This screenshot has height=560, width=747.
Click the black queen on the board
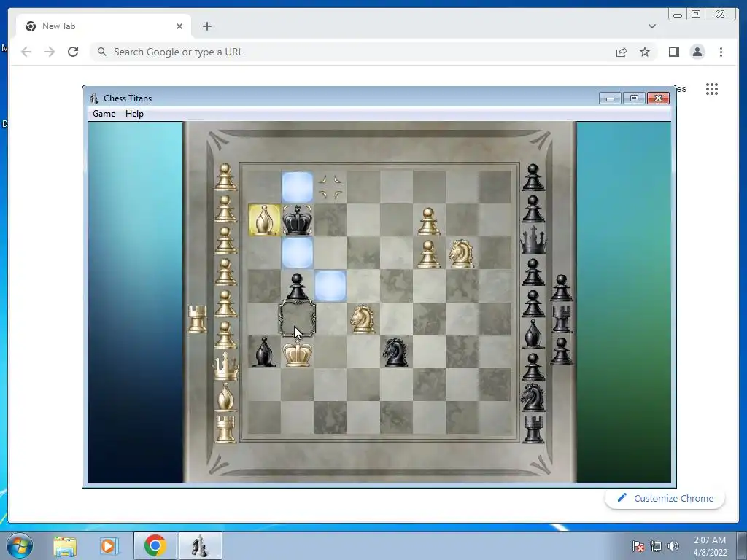298,219
